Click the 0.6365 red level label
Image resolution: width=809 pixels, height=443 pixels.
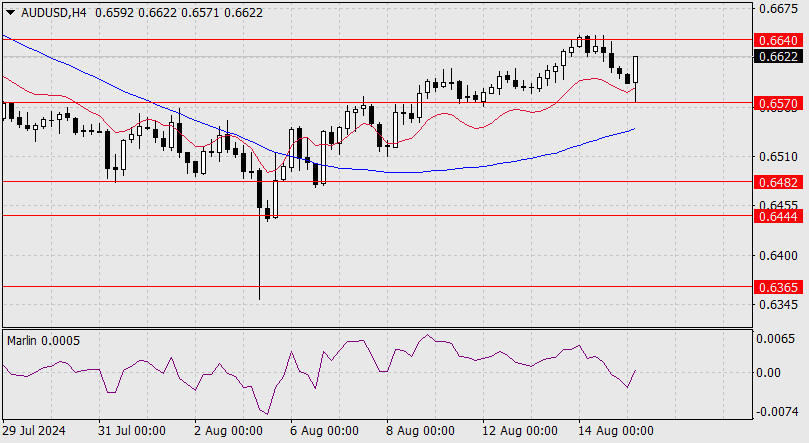click(x=779, y=287)
